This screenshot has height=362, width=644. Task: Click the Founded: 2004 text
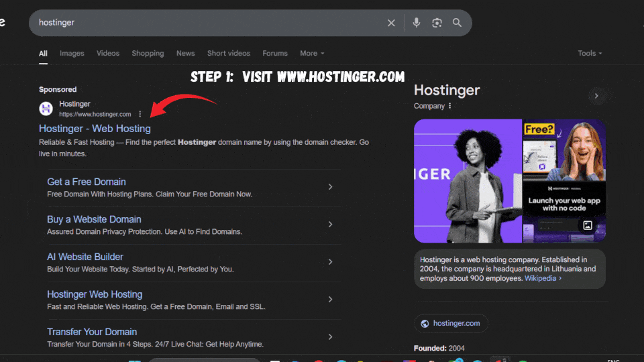tap(439, 349)
